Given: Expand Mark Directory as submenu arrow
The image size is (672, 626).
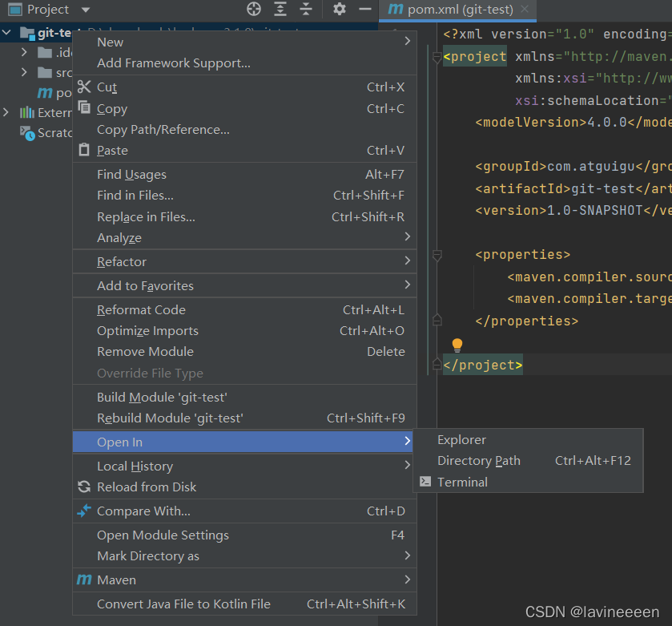Looking at the screenshot, I should 408,555.
